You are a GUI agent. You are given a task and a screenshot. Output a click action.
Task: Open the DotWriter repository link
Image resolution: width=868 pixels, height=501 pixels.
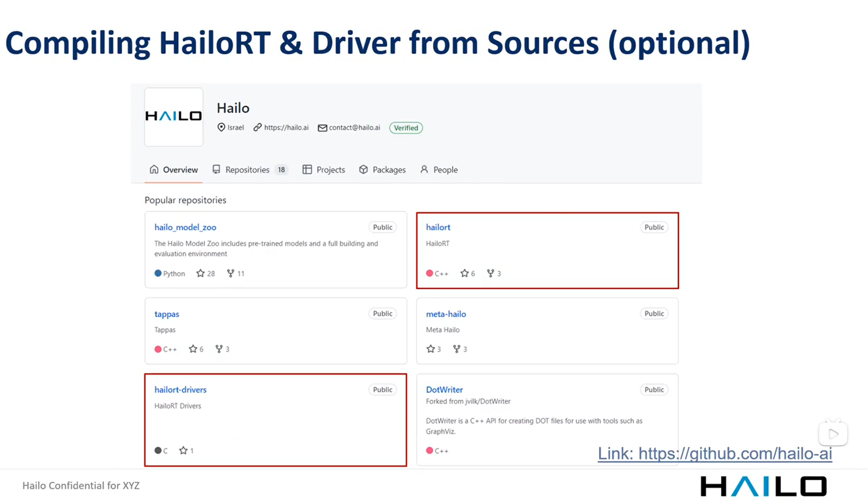coord(444,389)
